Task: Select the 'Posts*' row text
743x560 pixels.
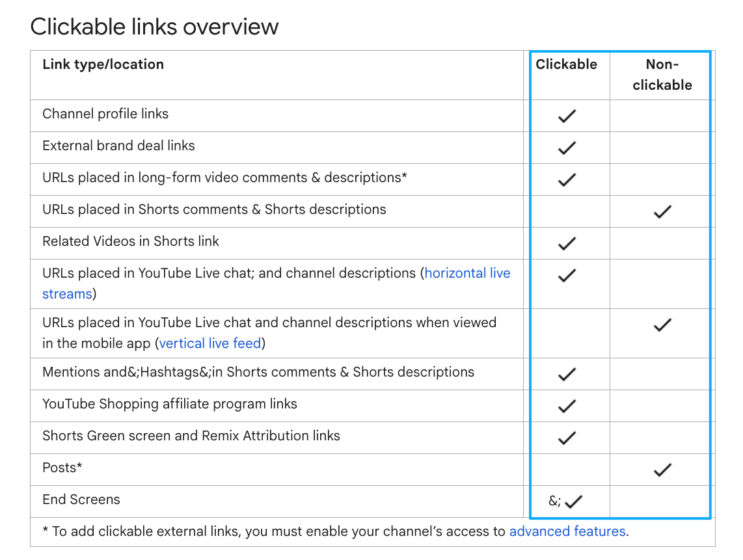Action: point(62,468)
